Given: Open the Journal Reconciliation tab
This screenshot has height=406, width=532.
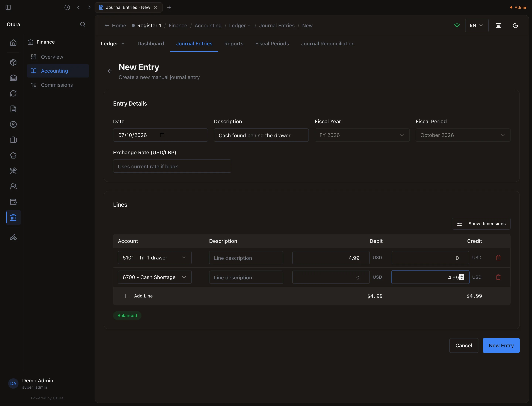Looking at the screenshot, I should click(x=328, y=44).
